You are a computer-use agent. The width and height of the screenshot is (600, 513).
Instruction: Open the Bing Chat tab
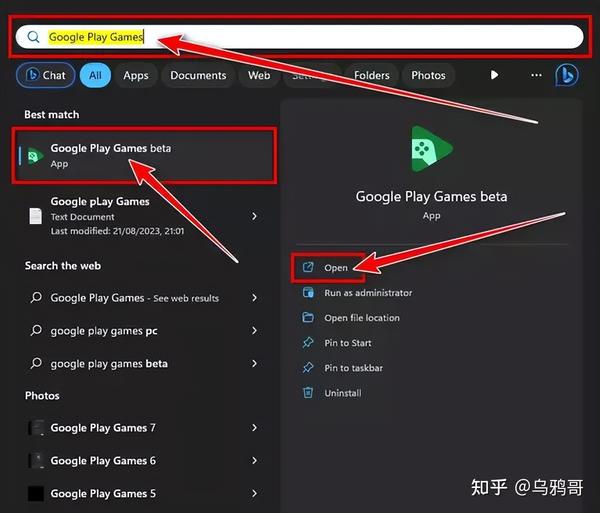46,75
